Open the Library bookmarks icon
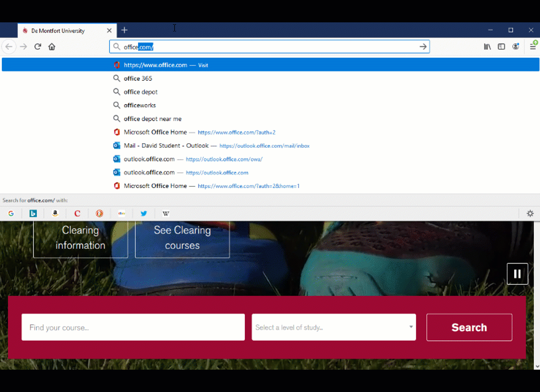The image size is (540, 392). click(487, 46)
